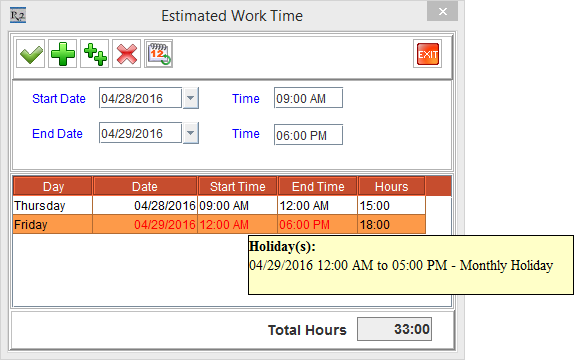Viewport: 574px width, 360px height.
Task: Click the Day column header
Action: (x=53, y=186)
